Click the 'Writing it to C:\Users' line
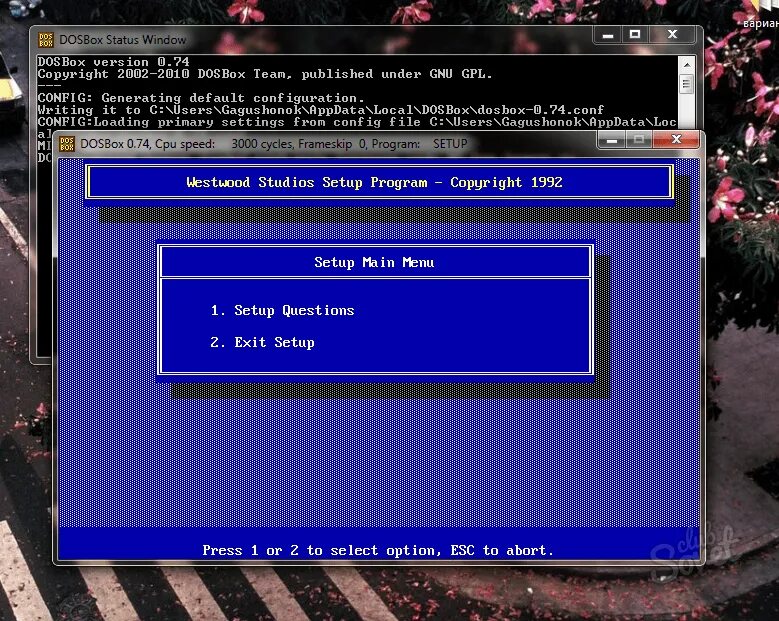779x621 pixels. point(321,110)
